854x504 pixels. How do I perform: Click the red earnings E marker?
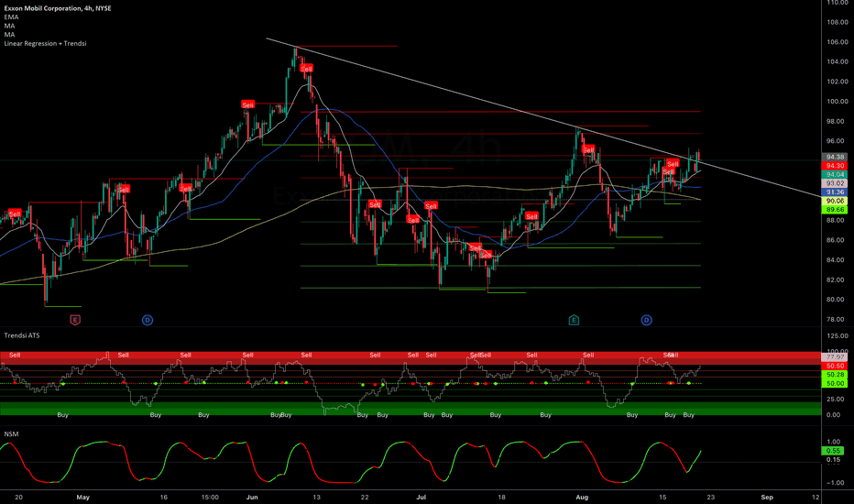(75, 320)
